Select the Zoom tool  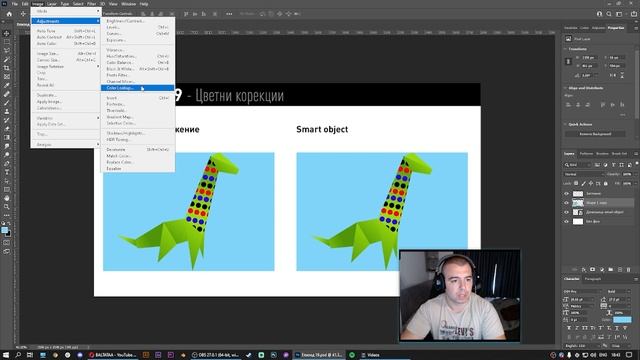pyautogui.click(x=7, y=207)
